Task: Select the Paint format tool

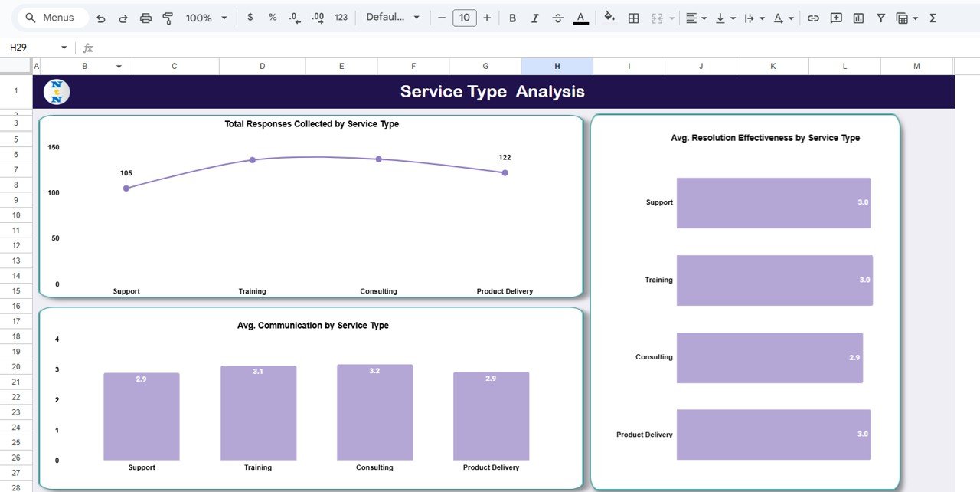Action: point(168,17)
